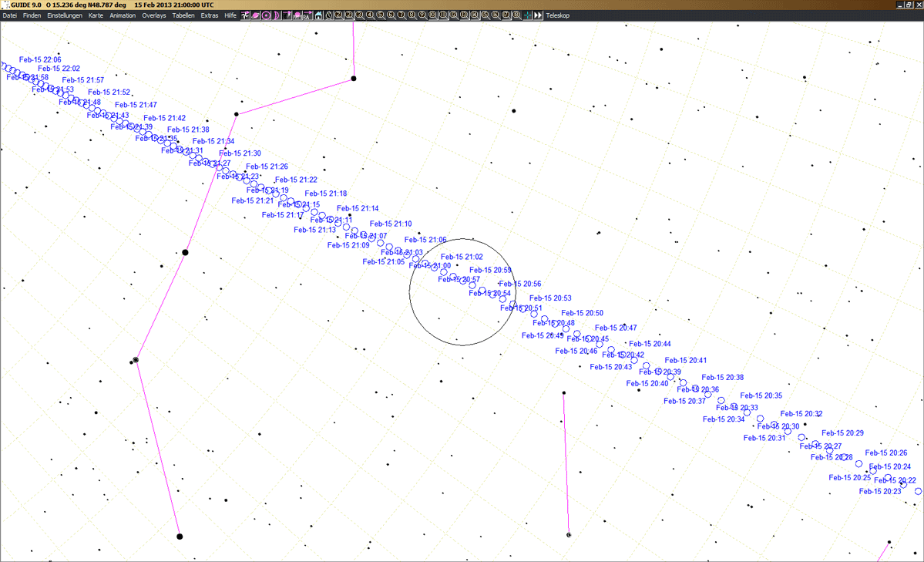Select zoom level 18 magnifier icon
This screenshot has width=924, height=562.
516,15
